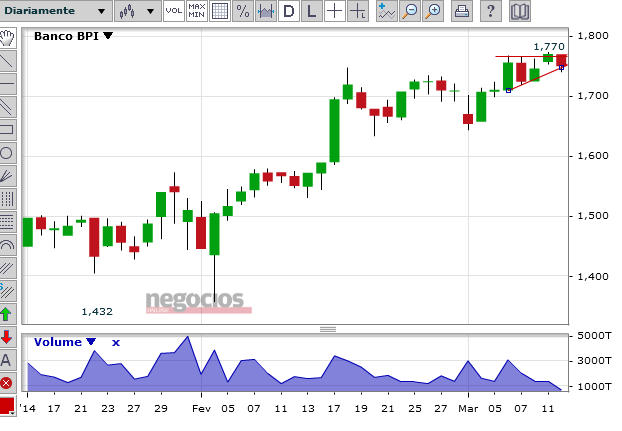This screenshot has width=622, height=431.
Task: Select the triple diagonal lines tool
Action: point(7,268)
